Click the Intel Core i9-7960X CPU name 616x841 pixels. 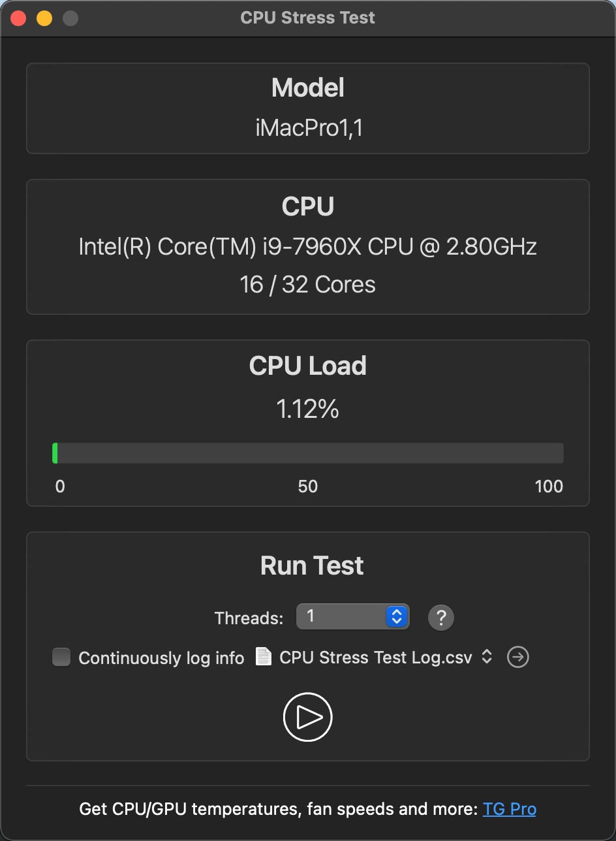pyautogui.click(x=308, y=247)
